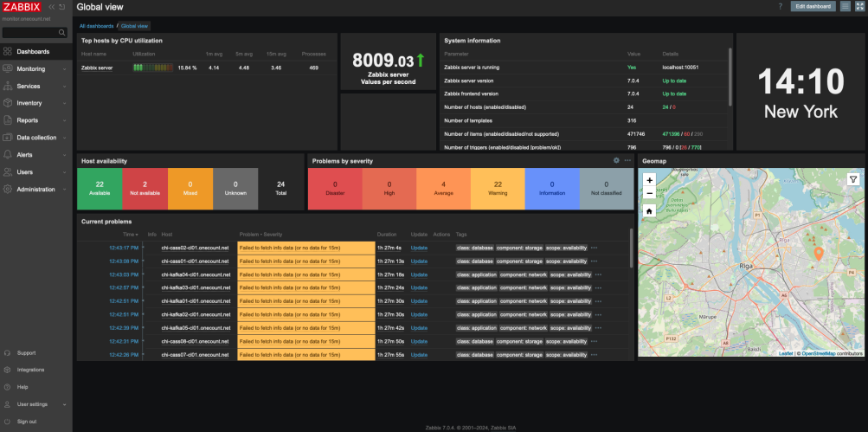Click host chi-cass02-cl01.onecount.net

point(195,248)
